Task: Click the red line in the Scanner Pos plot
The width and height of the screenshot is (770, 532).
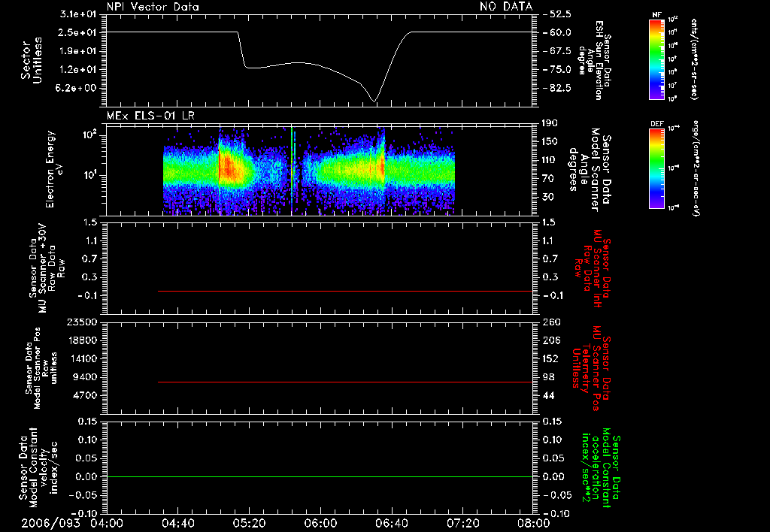Action: point(344,382)
